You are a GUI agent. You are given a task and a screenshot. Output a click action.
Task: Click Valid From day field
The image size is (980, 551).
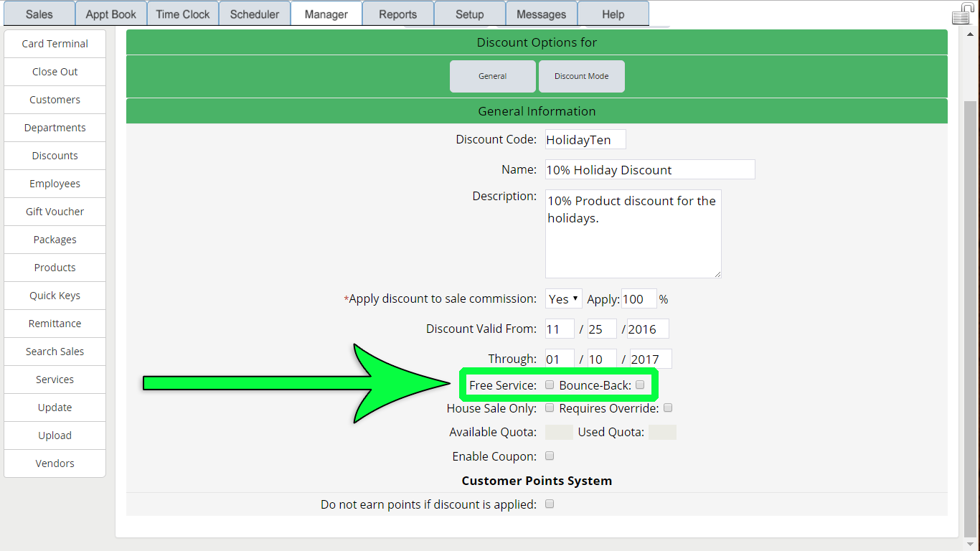click(602, 329)
